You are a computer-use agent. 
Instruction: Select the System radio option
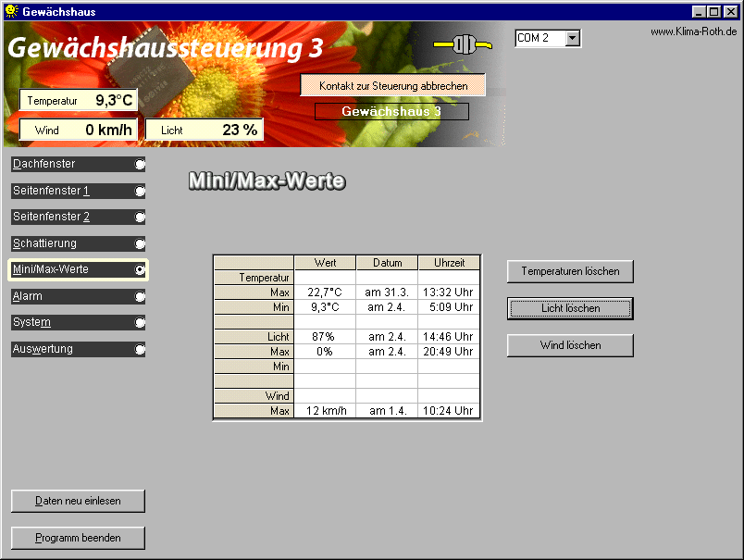78,322
